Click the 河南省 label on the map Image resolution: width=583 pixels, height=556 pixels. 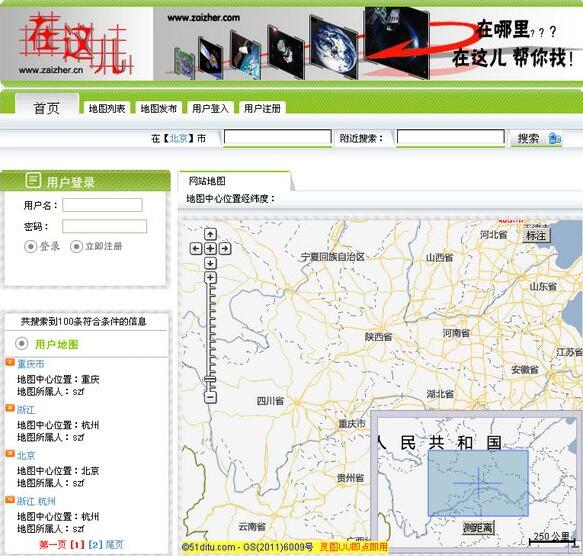(456, 333)
